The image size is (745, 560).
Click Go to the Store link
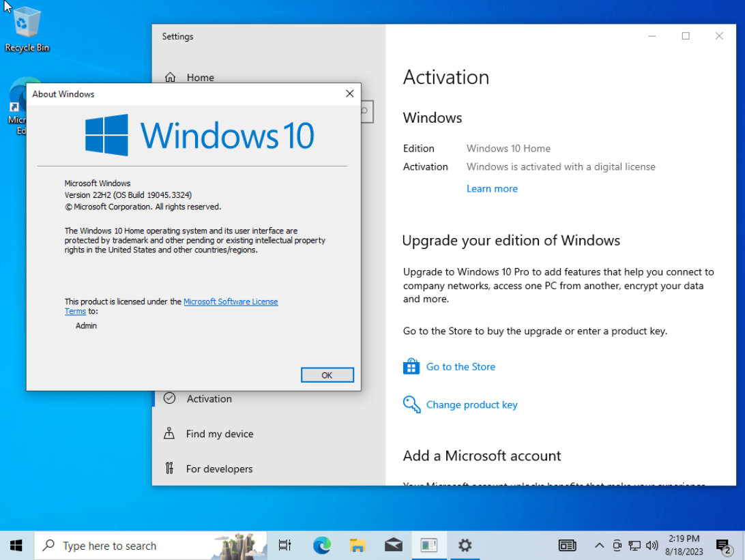(x=461, y=367)
